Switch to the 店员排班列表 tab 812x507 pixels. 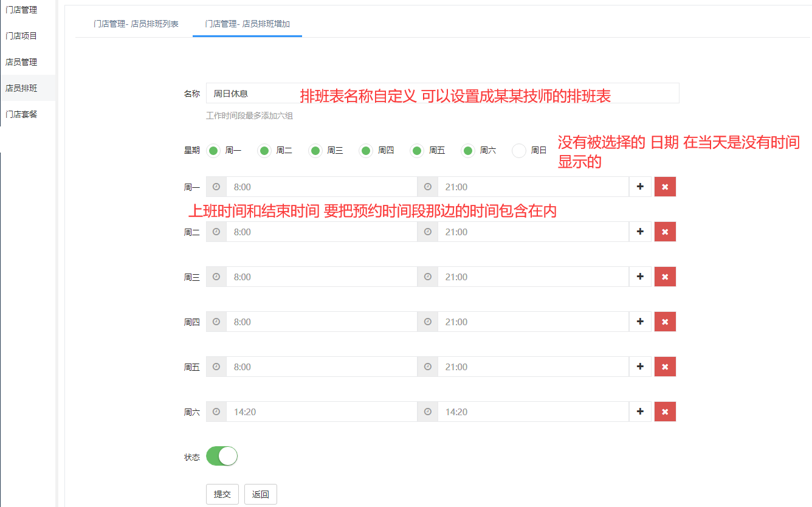(136, 24)
